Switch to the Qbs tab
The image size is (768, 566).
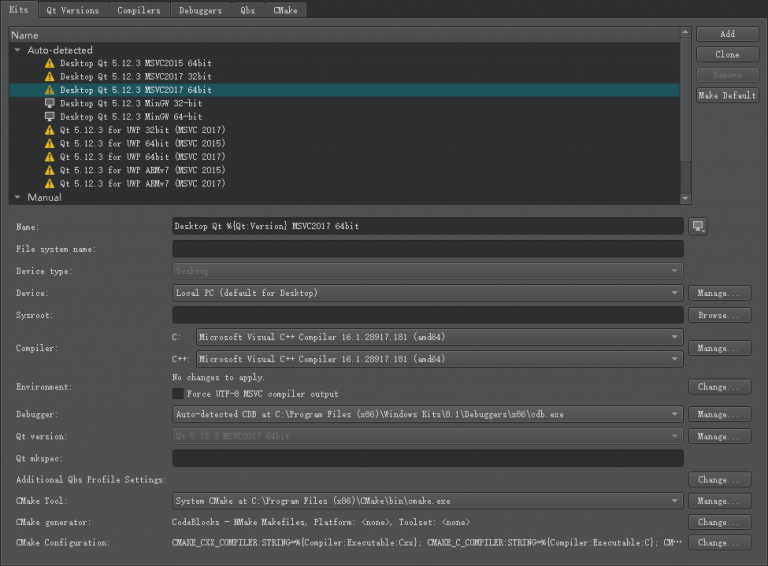tap(248, 10)
